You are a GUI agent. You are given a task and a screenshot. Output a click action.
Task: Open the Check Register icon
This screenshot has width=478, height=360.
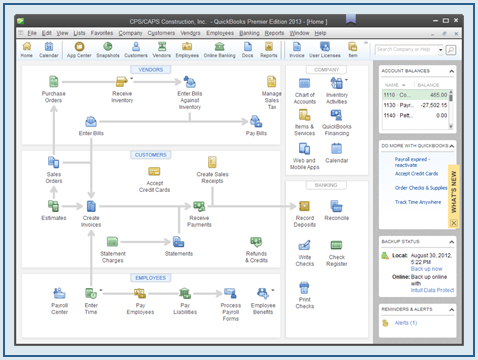tap(336, 245)
